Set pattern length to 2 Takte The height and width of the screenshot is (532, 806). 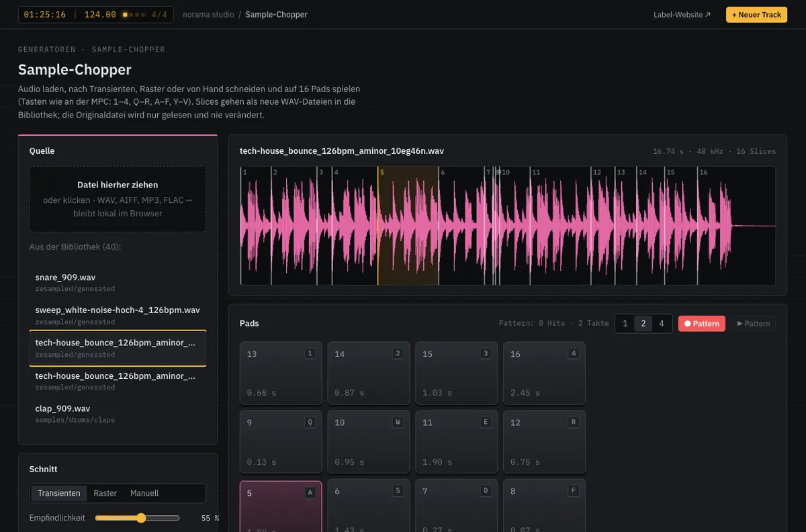(643, 324)
